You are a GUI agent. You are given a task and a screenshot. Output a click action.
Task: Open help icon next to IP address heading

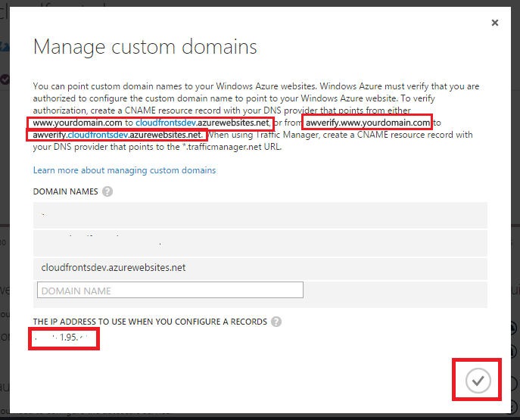click(276, 322)
